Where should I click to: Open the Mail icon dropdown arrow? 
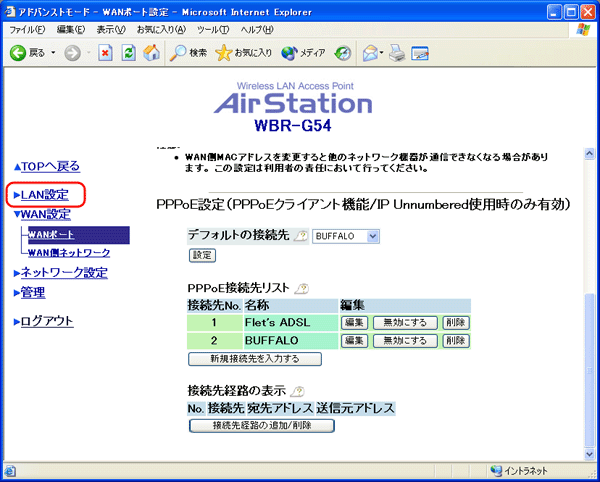coord(382,53)
